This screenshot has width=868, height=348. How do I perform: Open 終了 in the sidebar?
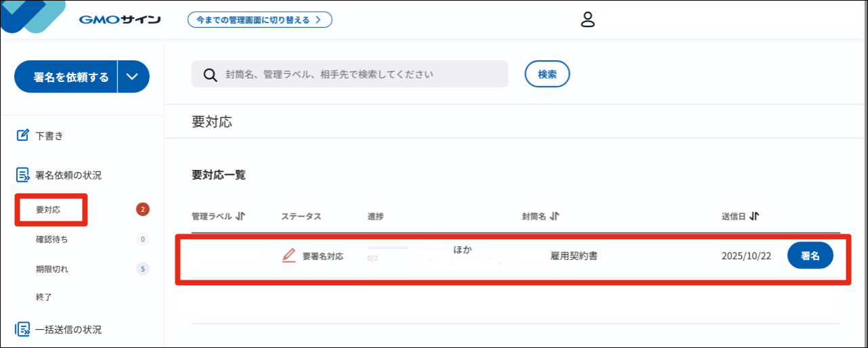click(x=43, y=297)
